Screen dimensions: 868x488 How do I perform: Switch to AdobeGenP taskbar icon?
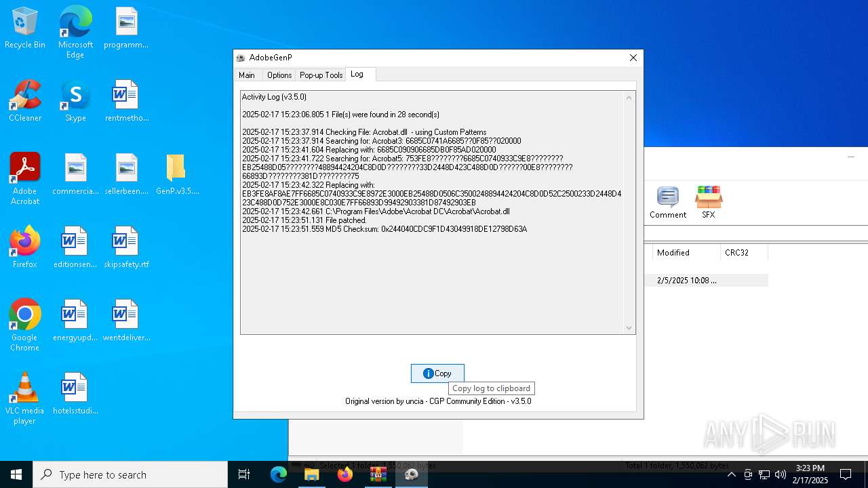click(x=412, y=474)
